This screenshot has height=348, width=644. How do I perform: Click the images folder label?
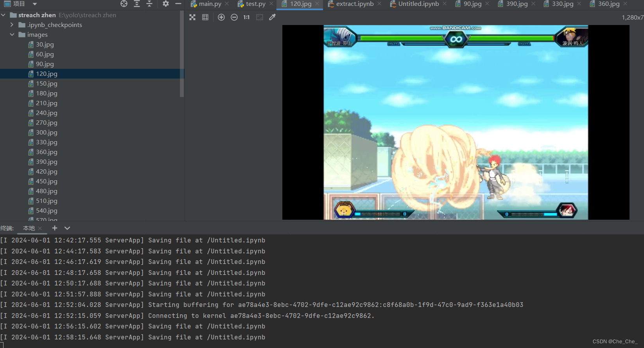pos(38,35)
